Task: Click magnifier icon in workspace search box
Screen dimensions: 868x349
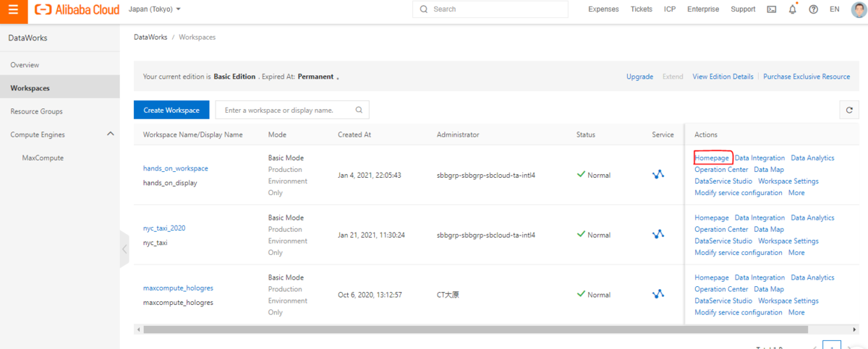Action: 359,110
